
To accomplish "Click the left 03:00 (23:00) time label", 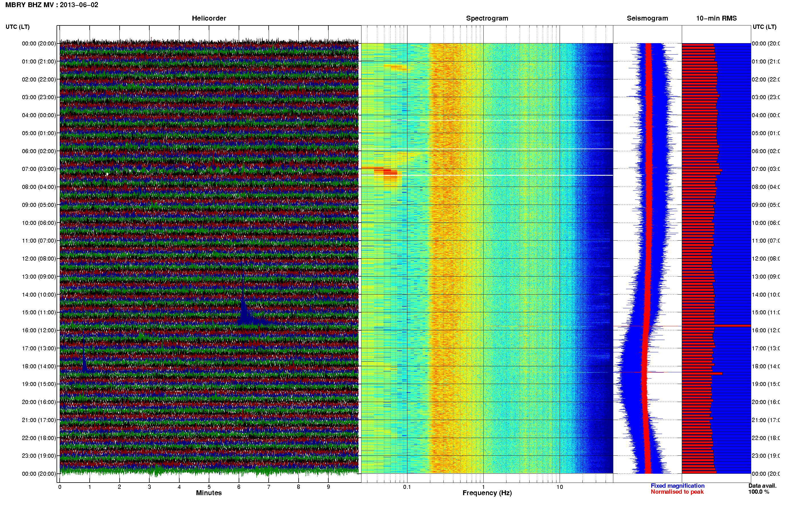I will pyautogui.click(x=39, y=97).
